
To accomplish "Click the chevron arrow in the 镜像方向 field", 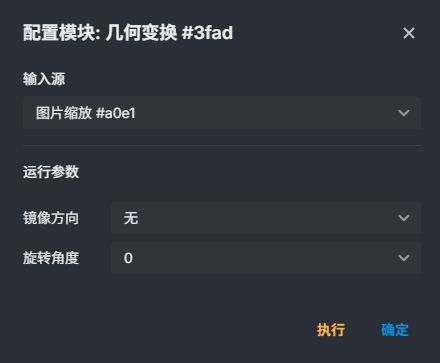I will click(x=404, y=218).
